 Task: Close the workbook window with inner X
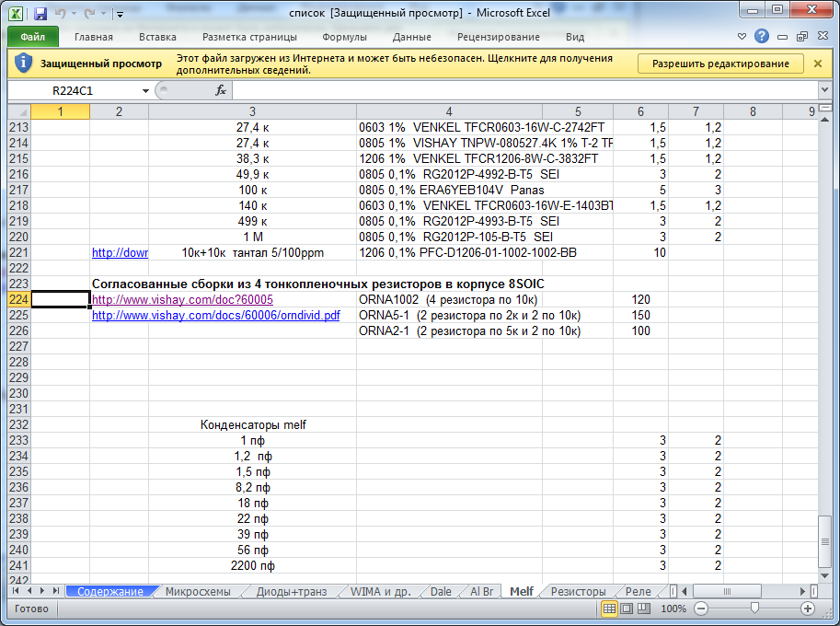click(x=823, y=36)
